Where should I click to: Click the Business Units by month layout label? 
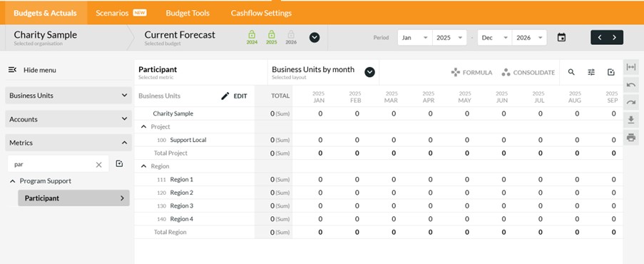point(313,69)
